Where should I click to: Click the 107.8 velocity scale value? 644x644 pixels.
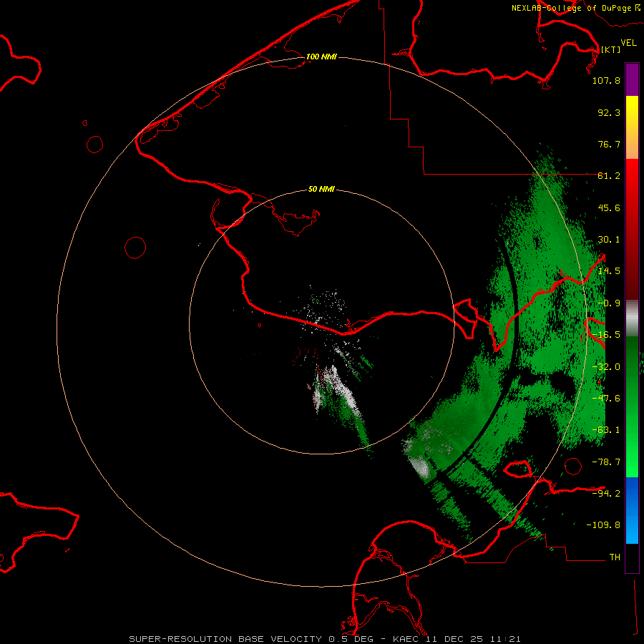point(606,80)
